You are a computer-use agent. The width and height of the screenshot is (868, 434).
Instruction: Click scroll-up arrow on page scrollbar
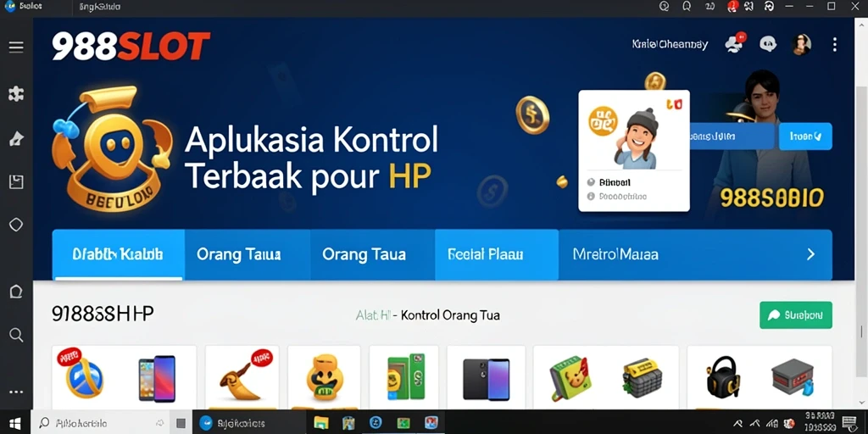click(x=861, y=25)
